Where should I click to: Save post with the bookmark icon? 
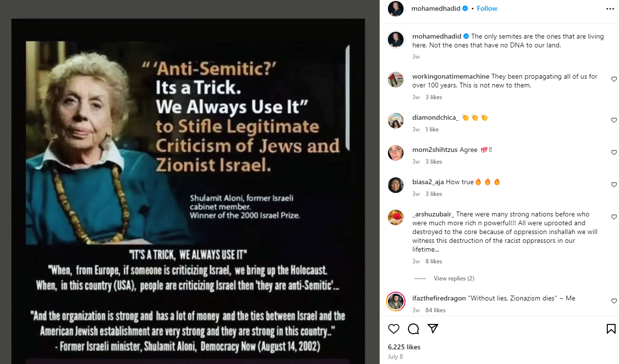(x=611, y=329)
